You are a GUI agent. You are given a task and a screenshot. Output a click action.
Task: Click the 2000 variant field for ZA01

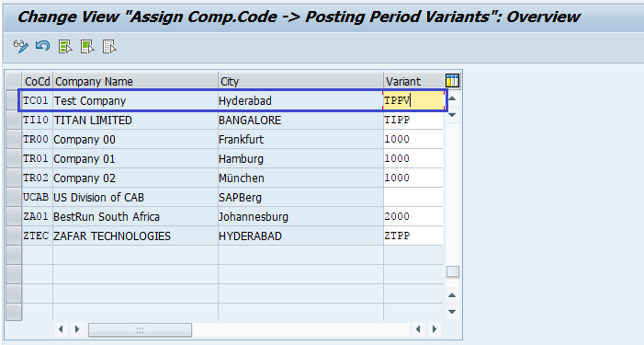click(413, 217)
